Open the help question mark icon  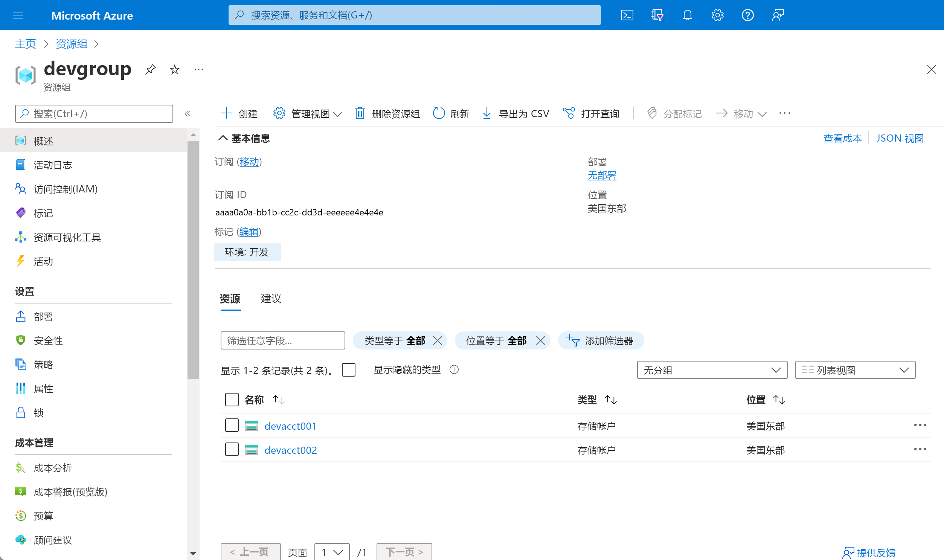(x=748, y=15)
